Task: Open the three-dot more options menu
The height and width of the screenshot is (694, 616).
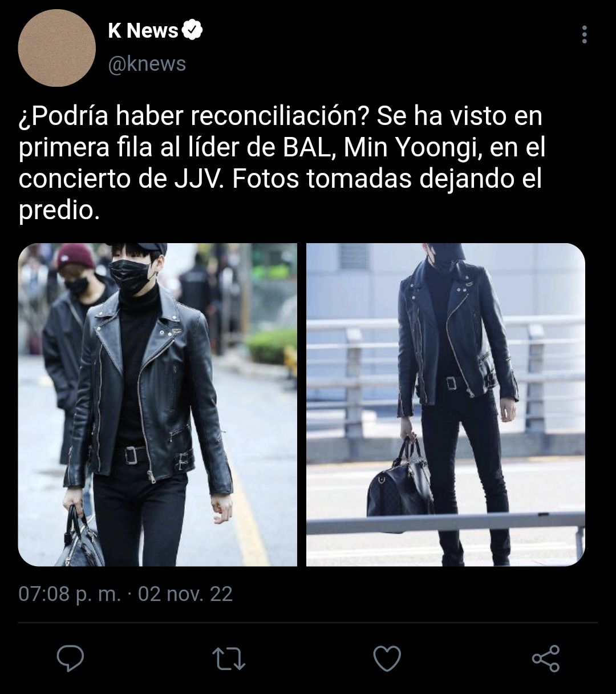Action: pos(584,35)
